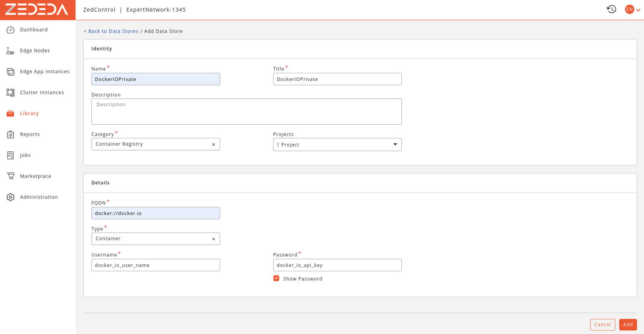Click Add Data Store breadcrumb text
Screen dimensions: 644x334
[163, 31]
